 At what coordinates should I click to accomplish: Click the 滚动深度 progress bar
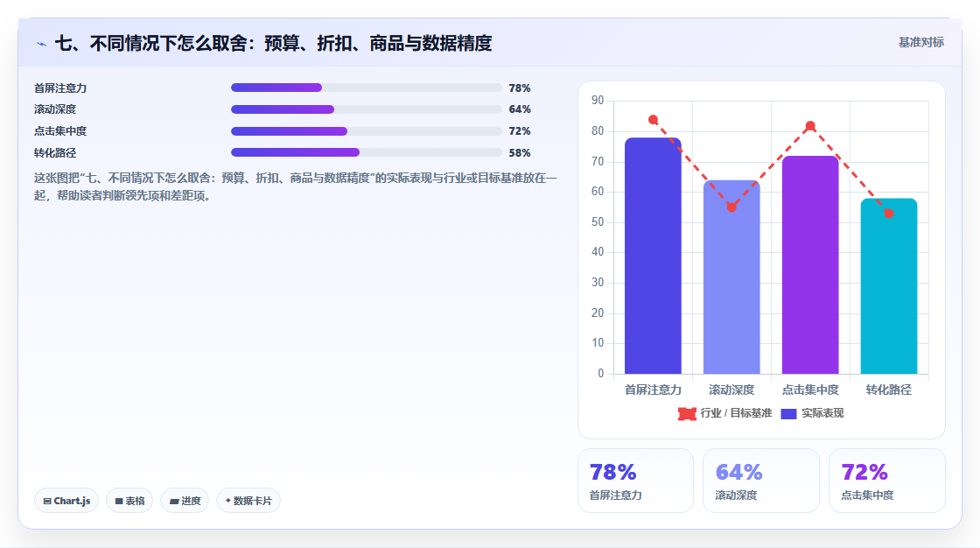[x=367, y=109]
